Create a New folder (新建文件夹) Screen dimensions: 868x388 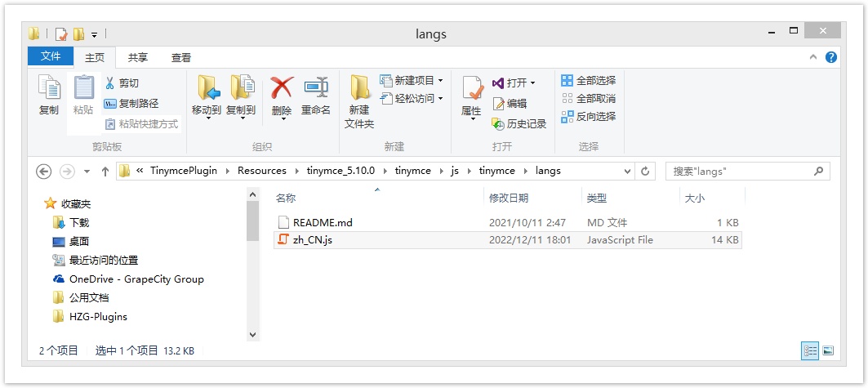click(x=359, y=102)
